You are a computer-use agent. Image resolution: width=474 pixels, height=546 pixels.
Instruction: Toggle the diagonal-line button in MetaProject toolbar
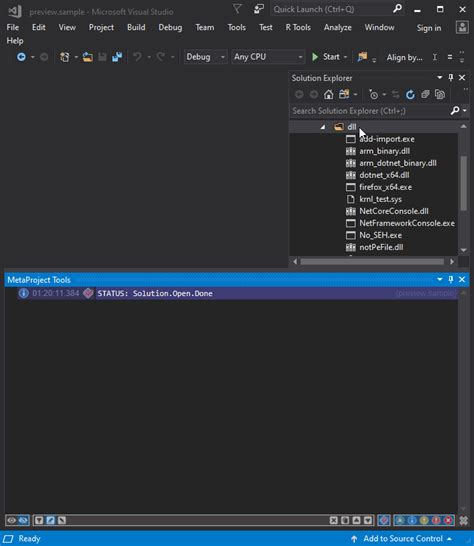click(x=62, y=520)
